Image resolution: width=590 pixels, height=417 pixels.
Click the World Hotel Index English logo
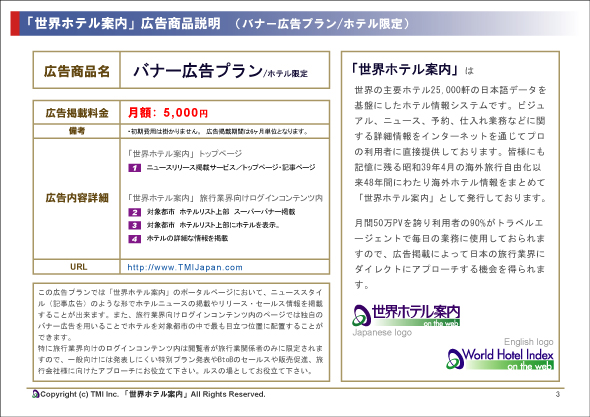(500, 359)
